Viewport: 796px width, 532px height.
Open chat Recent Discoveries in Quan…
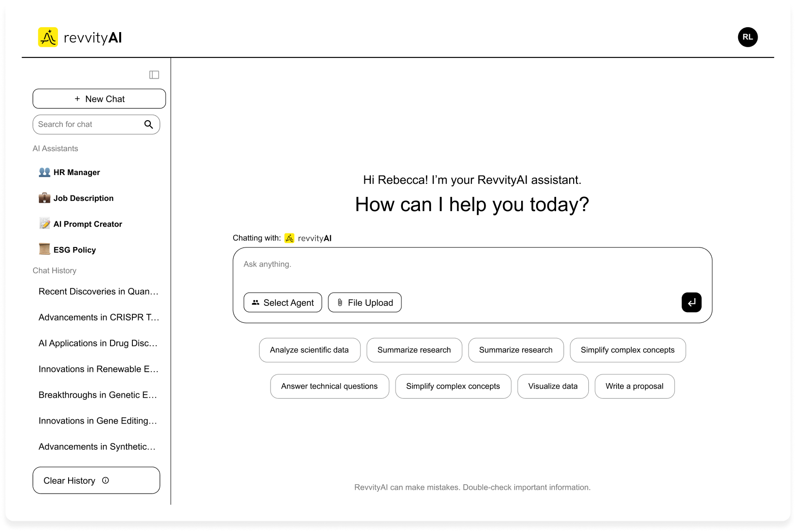(98, 291)
